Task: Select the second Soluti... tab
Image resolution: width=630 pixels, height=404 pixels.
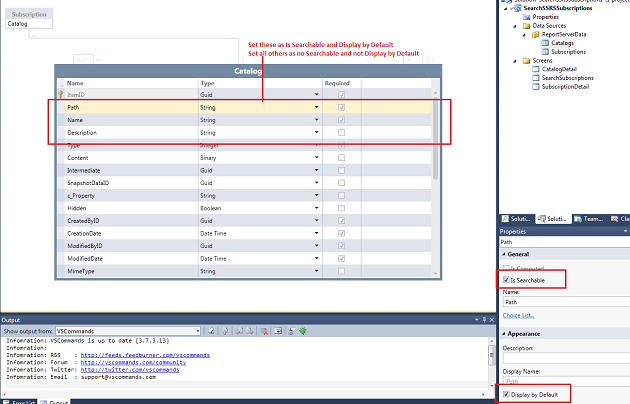Action: (553, 219)
